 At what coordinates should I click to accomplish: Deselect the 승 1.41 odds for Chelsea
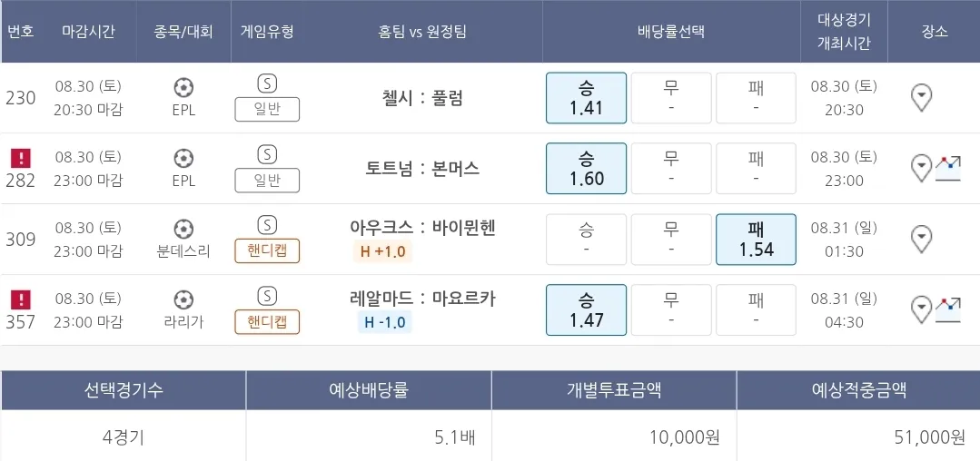(586, 98)
